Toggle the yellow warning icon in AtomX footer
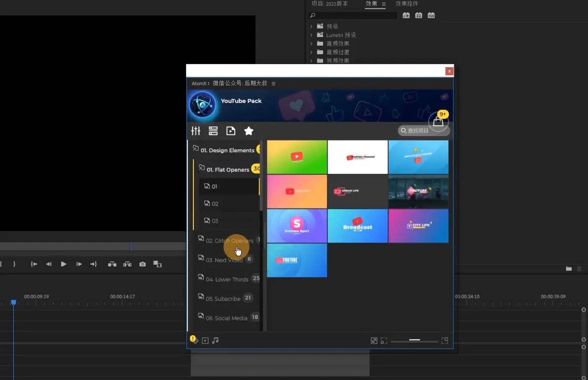Image resolution: width=588 pixels, height=380 pixels. coord(193,340)
